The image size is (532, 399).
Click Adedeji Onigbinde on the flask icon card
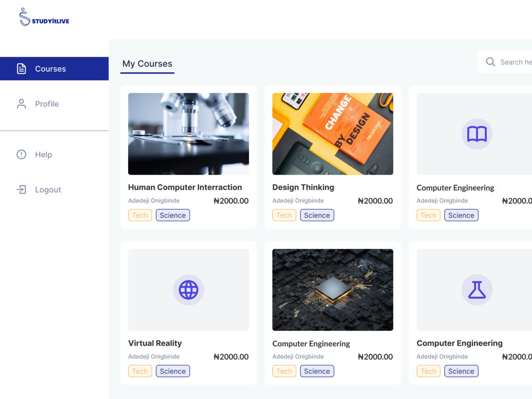[x=442, y=356]
